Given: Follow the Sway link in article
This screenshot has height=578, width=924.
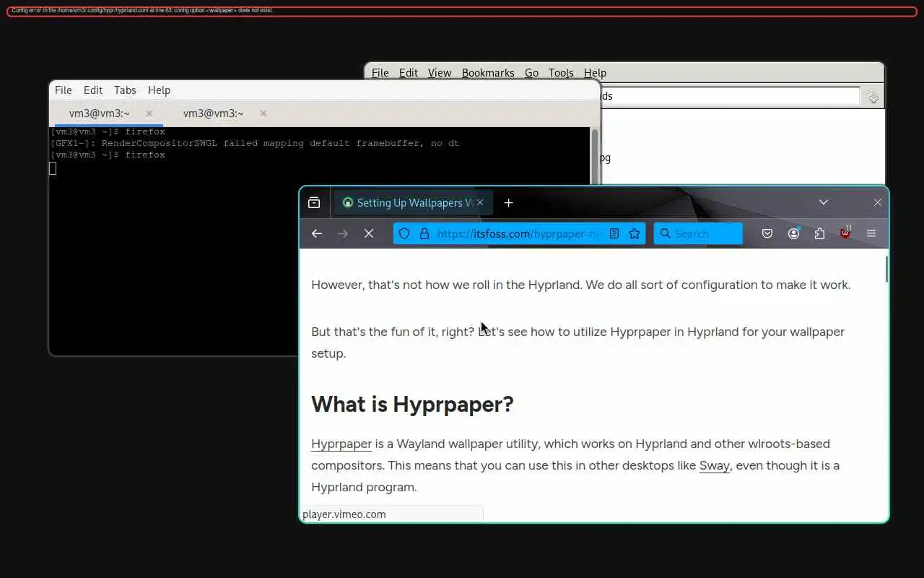Looking at the screenshot, I should tap(715, 465).
